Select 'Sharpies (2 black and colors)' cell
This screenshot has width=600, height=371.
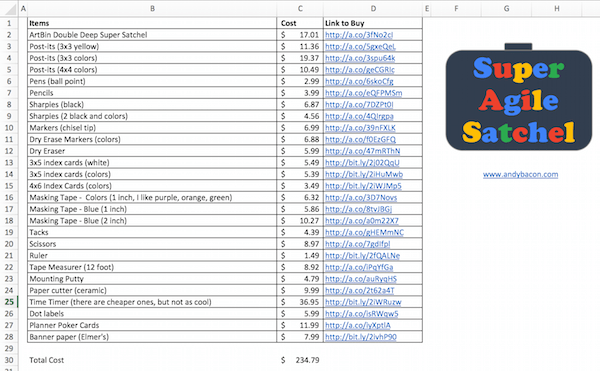(x=152, y=116)
